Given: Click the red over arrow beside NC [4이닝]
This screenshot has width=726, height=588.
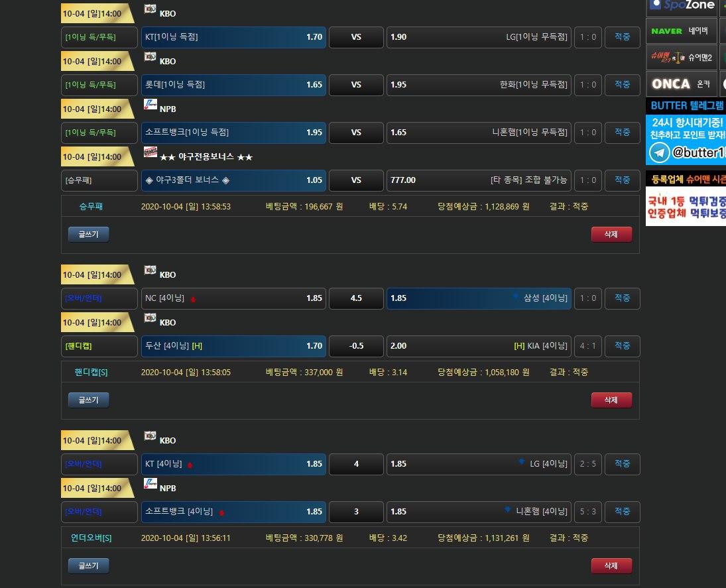Looking at the screenshot, I should pyautogui.click(x=193, y=300).
